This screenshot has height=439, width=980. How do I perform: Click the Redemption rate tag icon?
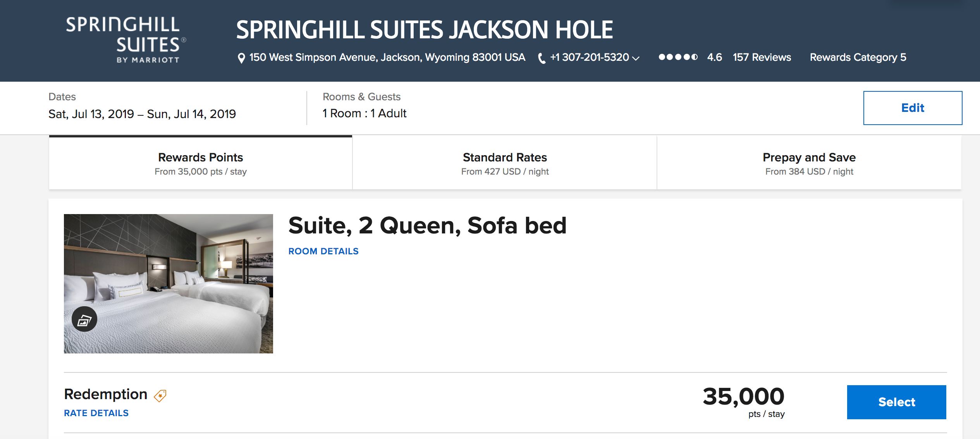click(x=160, y=395)
